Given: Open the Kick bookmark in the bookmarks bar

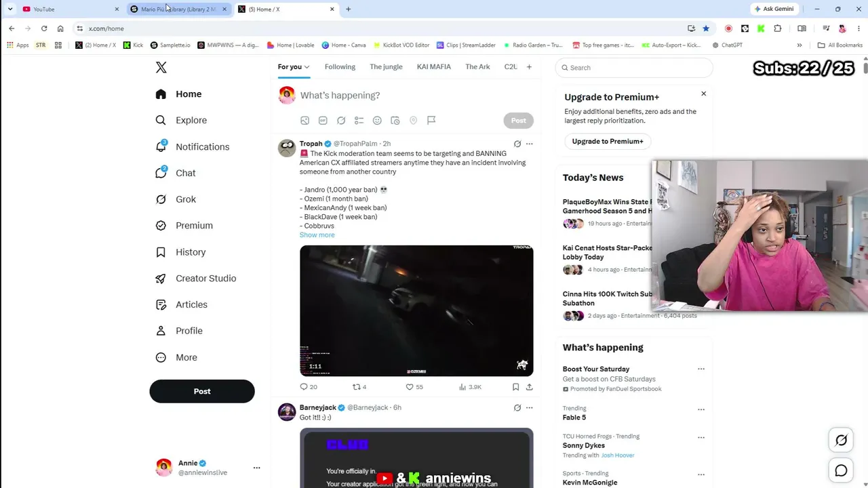Looking at the screenshot, I should pos(133,45).
